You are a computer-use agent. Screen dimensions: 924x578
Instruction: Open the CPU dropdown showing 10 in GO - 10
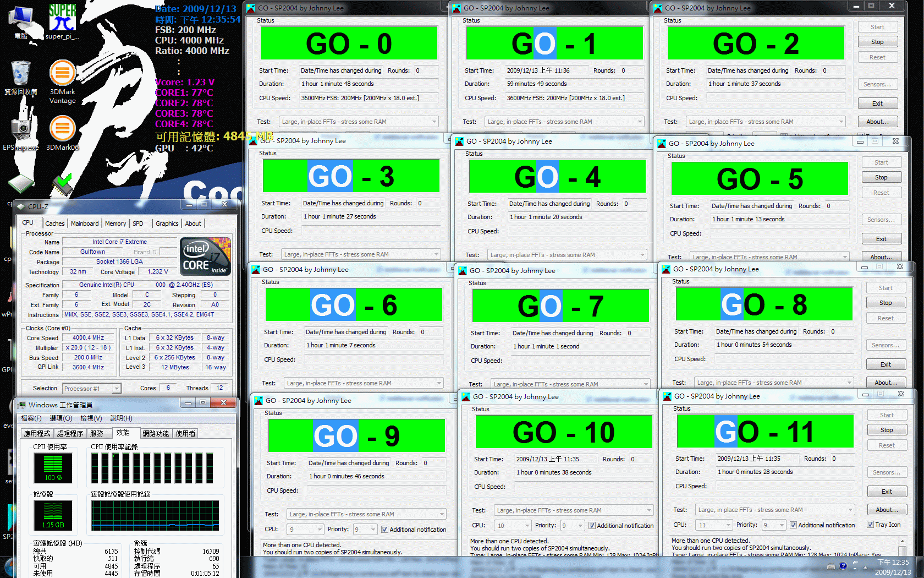point(513,526)
